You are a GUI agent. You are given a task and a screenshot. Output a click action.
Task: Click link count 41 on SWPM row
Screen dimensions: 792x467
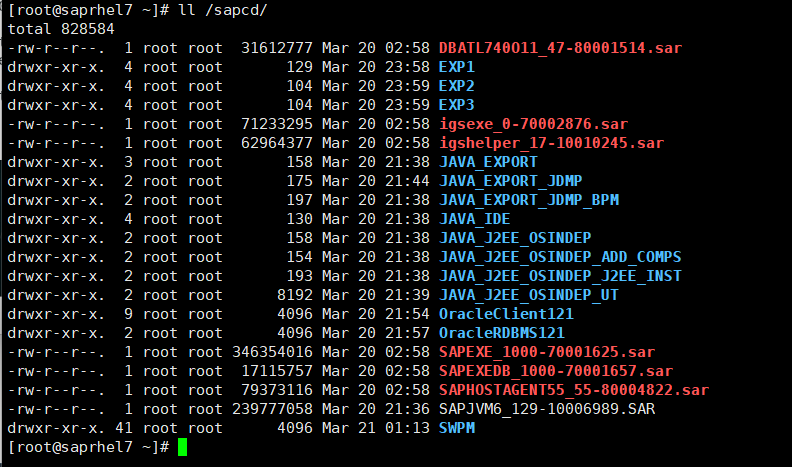[x=124, y=428]
